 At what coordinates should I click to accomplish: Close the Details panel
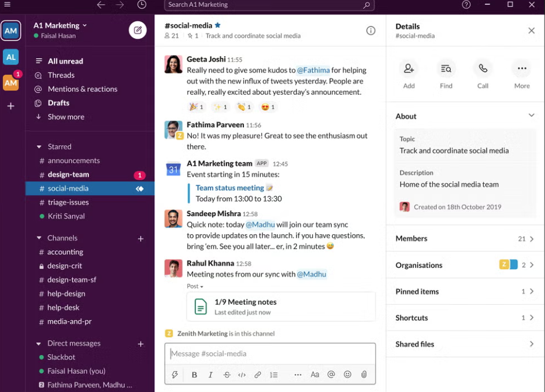(x=532, y=31)
